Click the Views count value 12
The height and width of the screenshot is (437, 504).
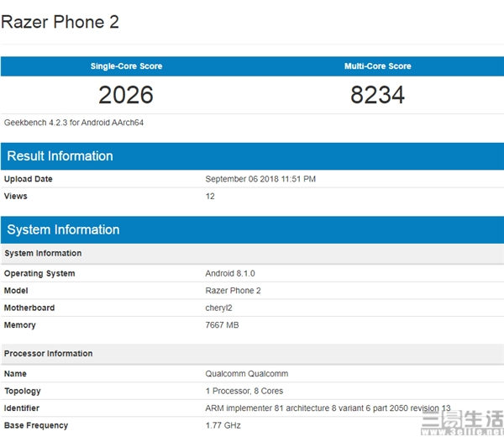pos(210,197)
